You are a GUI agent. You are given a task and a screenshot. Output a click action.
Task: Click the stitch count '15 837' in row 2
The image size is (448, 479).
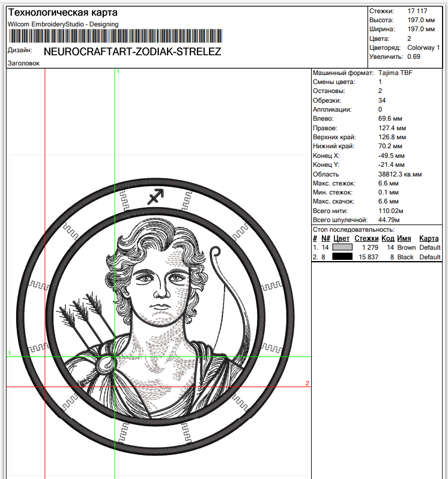[x=368, y=258]
